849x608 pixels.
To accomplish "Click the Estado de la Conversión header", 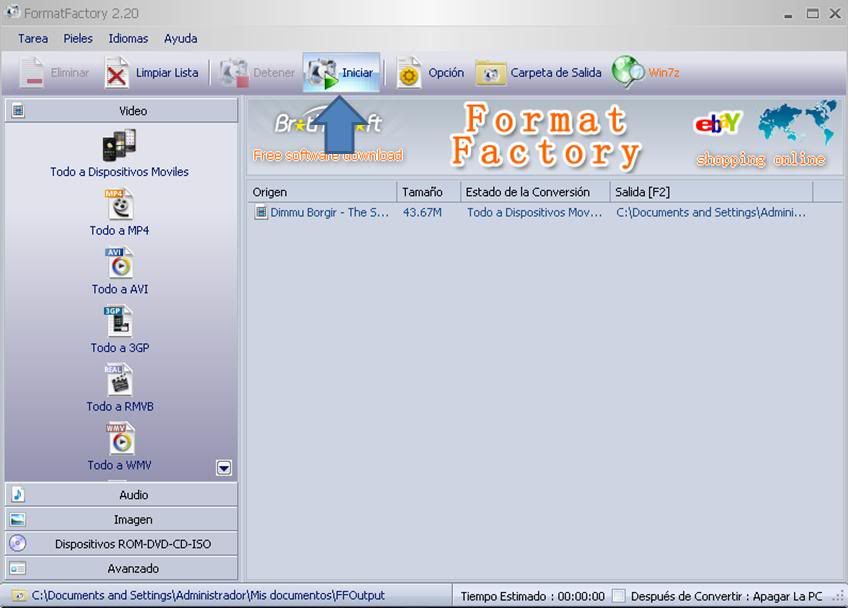I will point(535,192).
